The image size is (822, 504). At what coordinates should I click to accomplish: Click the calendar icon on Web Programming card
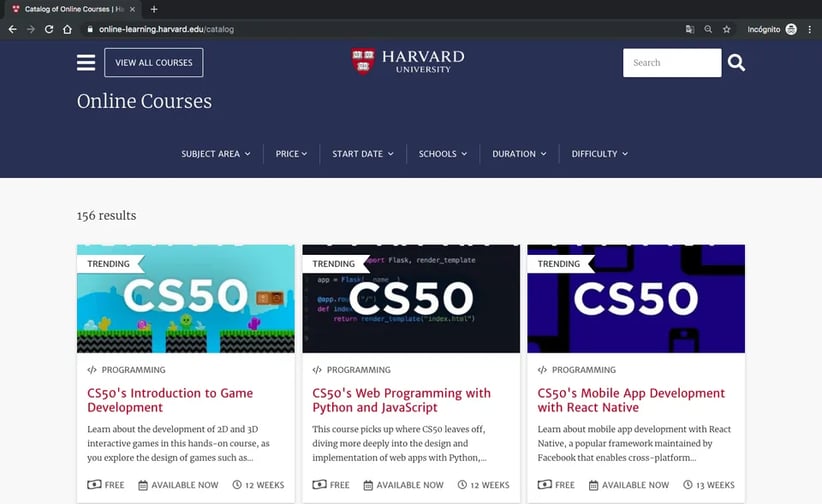click(368, 485)
